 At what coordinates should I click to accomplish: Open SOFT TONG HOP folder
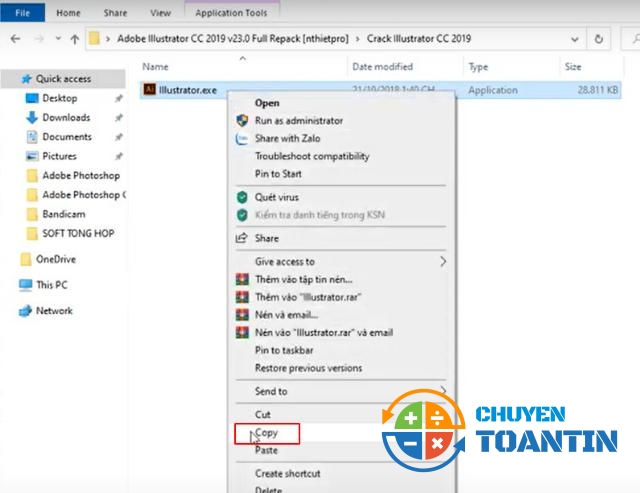(78, 233)
